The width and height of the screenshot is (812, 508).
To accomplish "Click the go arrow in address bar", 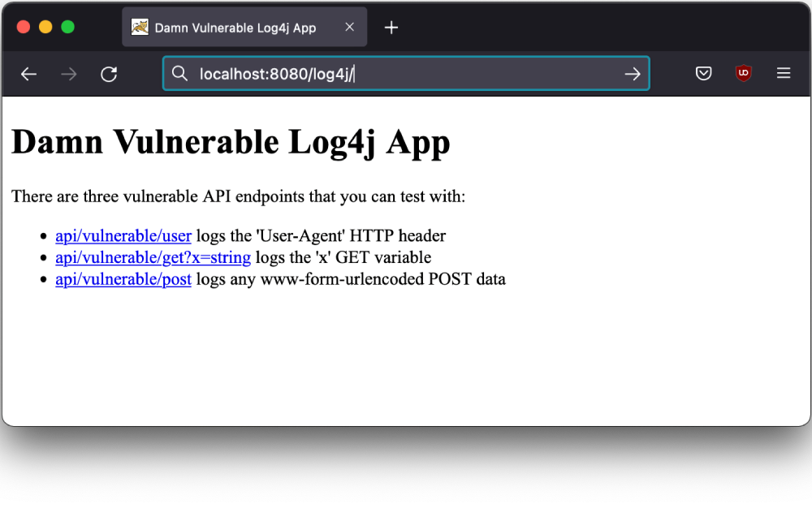I will coord(633,74).
